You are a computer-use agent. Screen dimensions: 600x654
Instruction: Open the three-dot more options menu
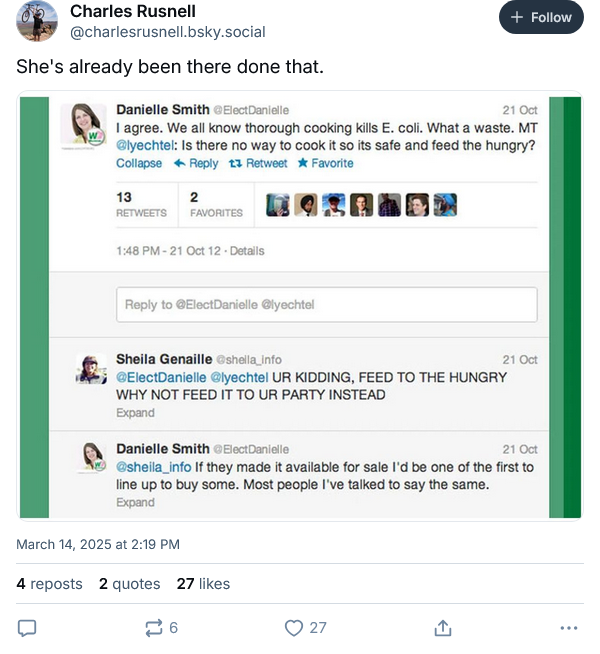[x=569, y=628]
